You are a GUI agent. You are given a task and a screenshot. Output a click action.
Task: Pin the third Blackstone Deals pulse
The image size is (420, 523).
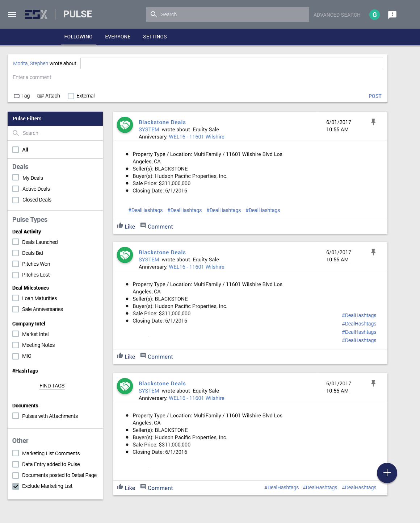point(373,383)
